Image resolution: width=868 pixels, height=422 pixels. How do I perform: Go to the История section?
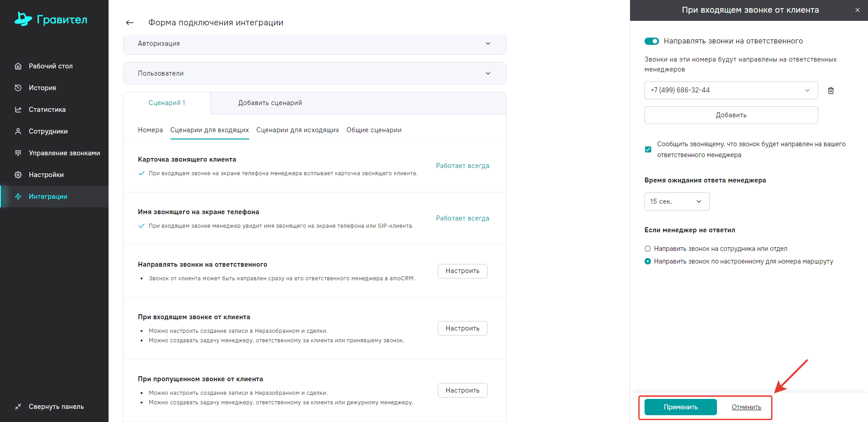click(42, 88)
